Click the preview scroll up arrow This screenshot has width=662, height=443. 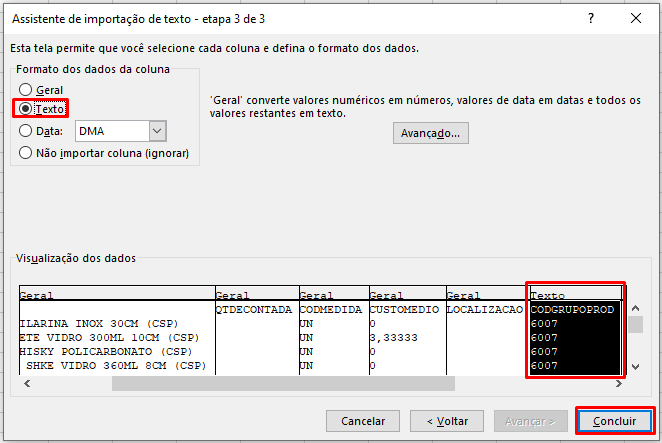pos(635,308)
